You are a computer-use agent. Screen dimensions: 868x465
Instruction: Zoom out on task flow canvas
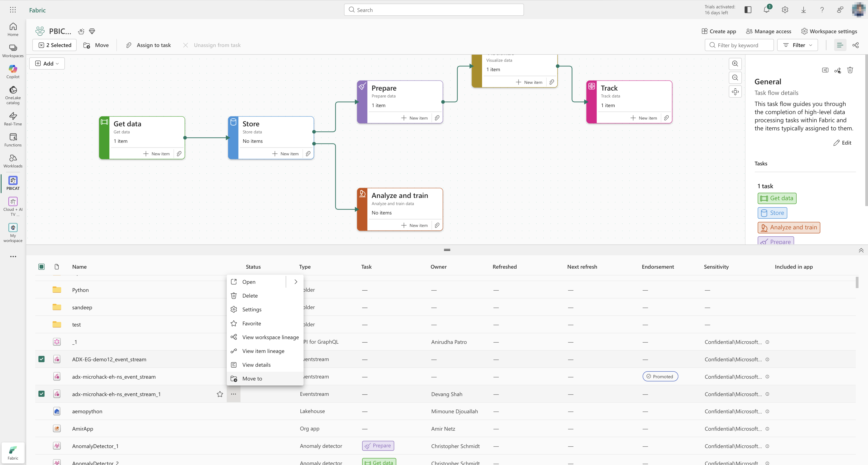click(735, 78)
